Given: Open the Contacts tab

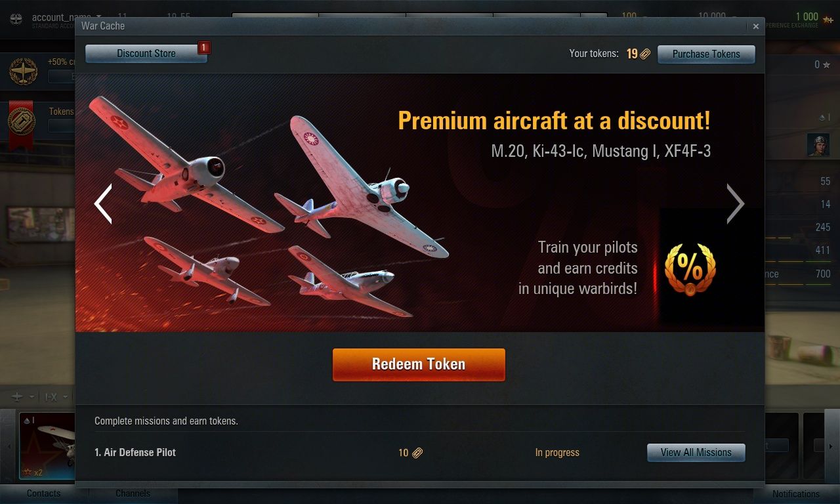Looking at the screenshot, I should click(x=43, y=493).
